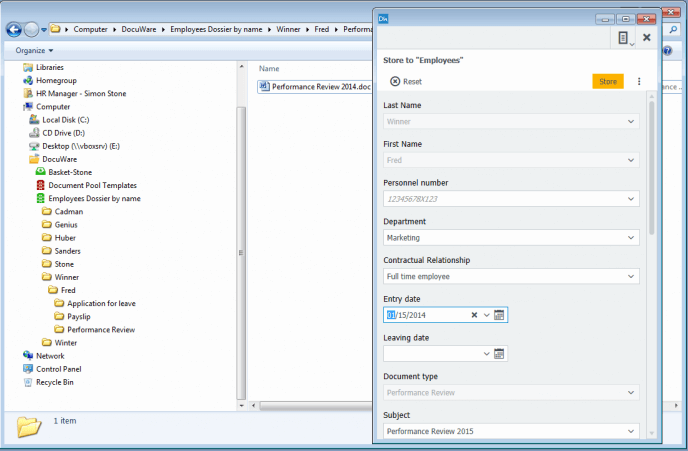
Task: Open the Subject field dropdown arrow
Action: 631,431
